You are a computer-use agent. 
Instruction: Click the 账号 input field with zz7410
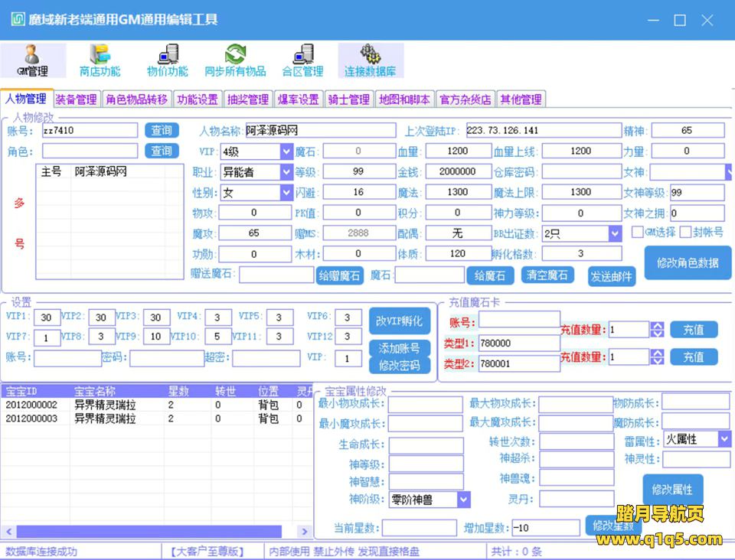pyautogui.click(x=90, y=131)
